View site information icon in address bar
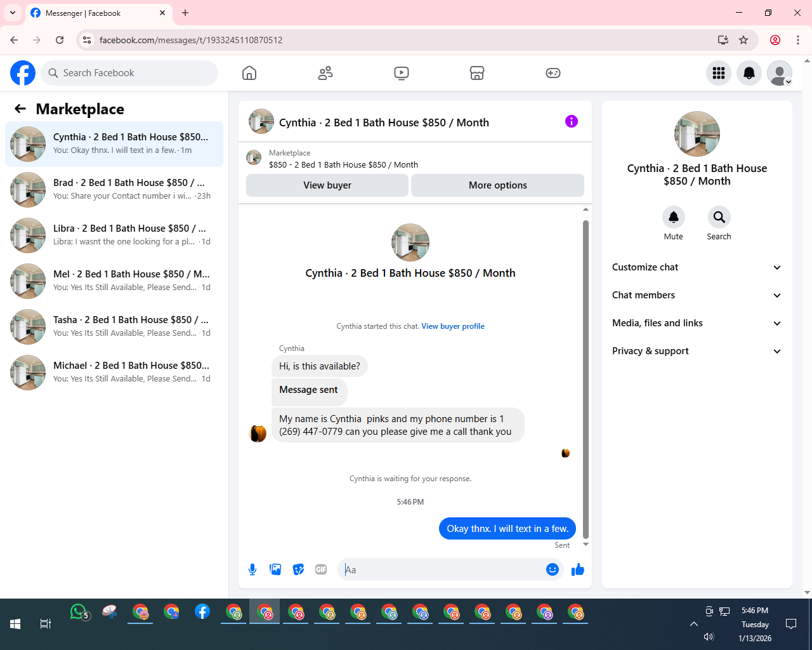812x650 pixels. click(88, 40)
